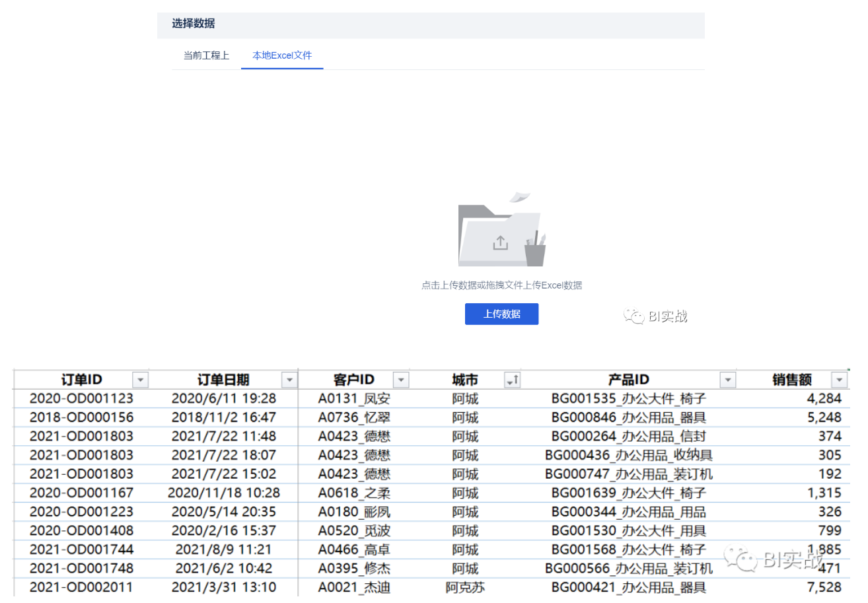Open the 订单日期 column filter dropdown
The height and width of the screenshot is (603, 868).
tap(289, 380)
